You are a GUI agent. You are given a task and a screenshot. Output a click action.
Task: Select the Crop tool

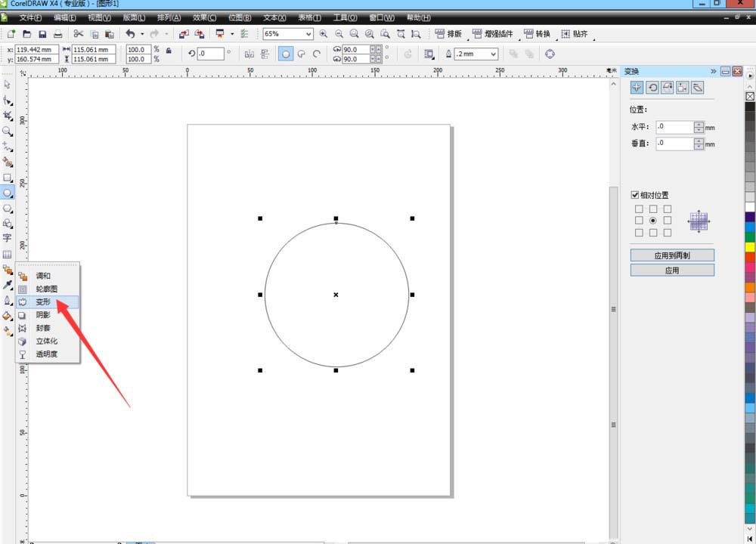pyautogui.click(x=8, y=116)
